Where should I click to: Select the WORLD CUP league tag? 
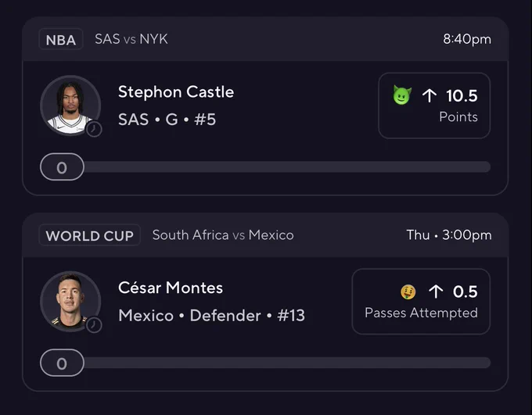(89, 235)
